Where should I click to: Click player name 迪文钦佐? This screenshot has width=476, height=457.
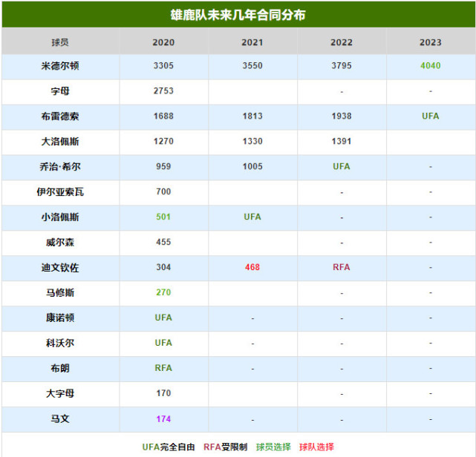coord(60,268)
